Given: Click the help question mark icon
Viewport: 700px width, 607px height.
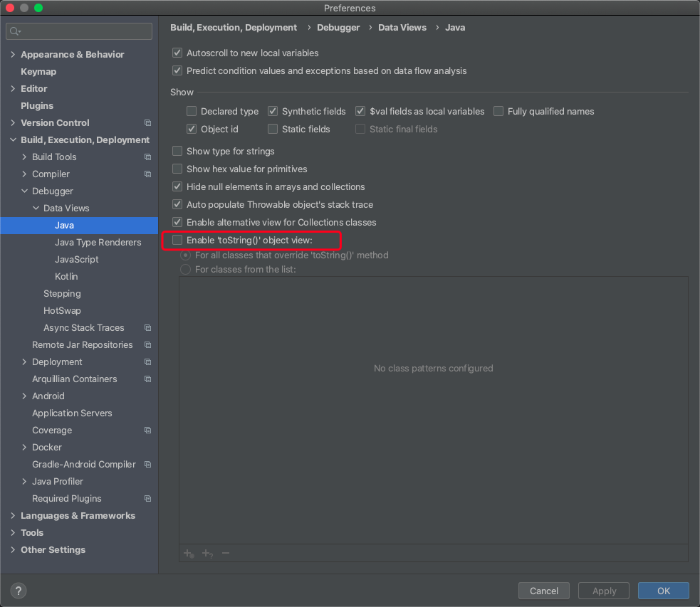Looking at the screenshot, I should click(x=19, y=591).
